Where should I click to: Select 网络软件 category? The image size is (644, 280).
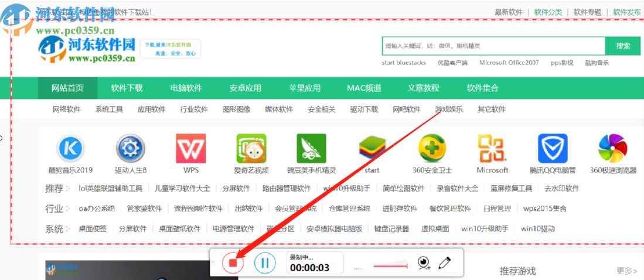click(x=67, y=109)
